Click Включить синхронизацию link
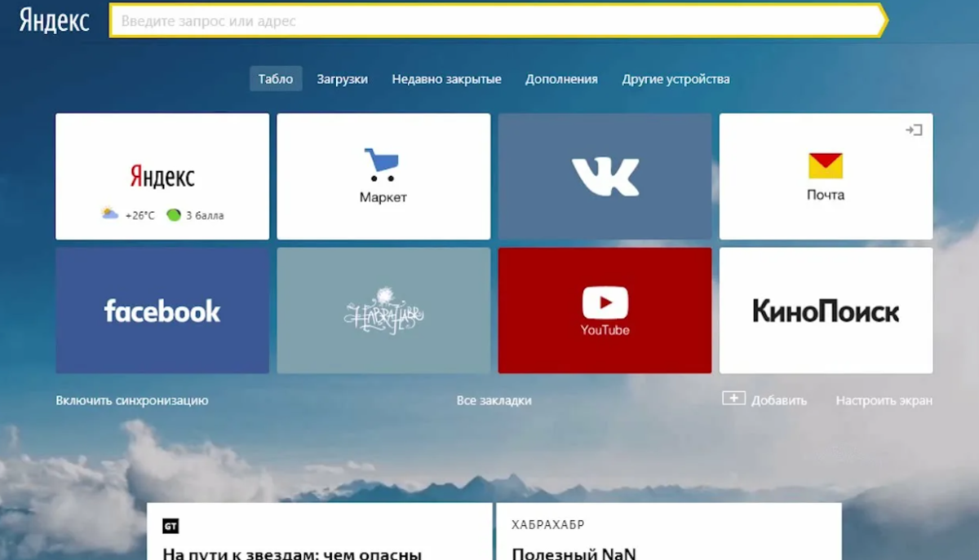 tap(132, 400)
